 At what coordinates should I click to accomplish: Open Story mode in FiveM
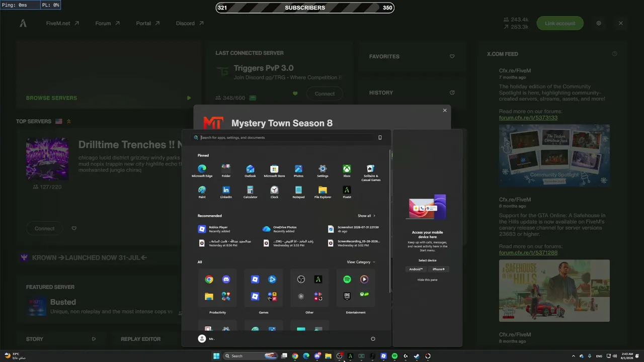click(x=61, y=339)
